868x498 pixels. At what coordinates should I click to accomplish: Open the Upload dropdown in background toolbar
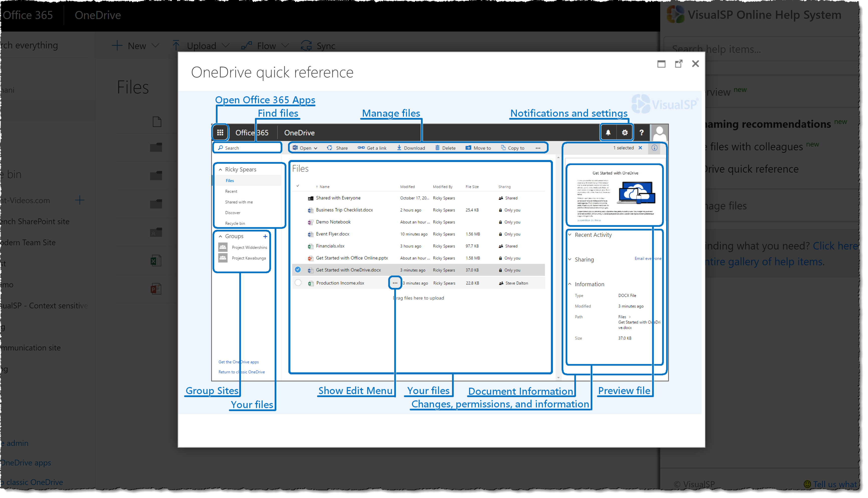201,46
